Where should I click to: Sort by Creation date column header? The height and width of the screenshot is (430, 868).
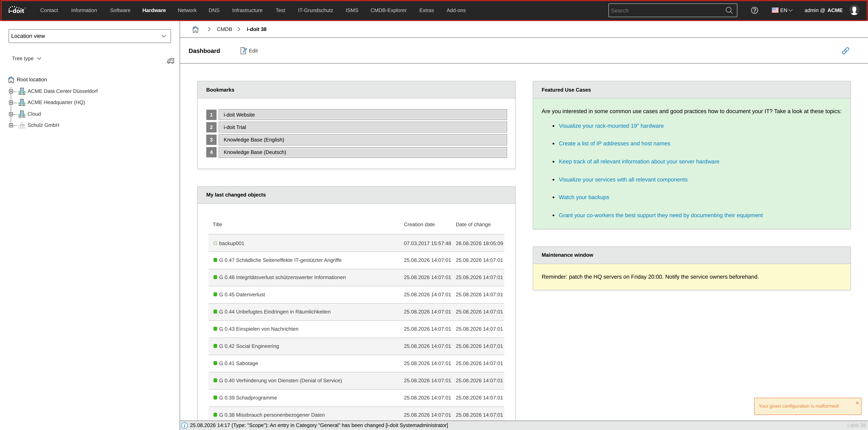click(419, 225)
